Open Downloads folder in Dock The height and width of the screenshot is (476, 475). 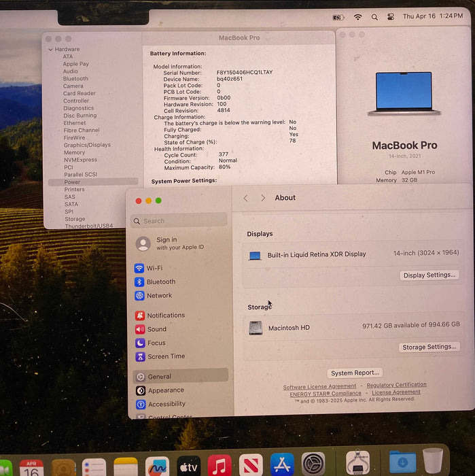[402, 462]
